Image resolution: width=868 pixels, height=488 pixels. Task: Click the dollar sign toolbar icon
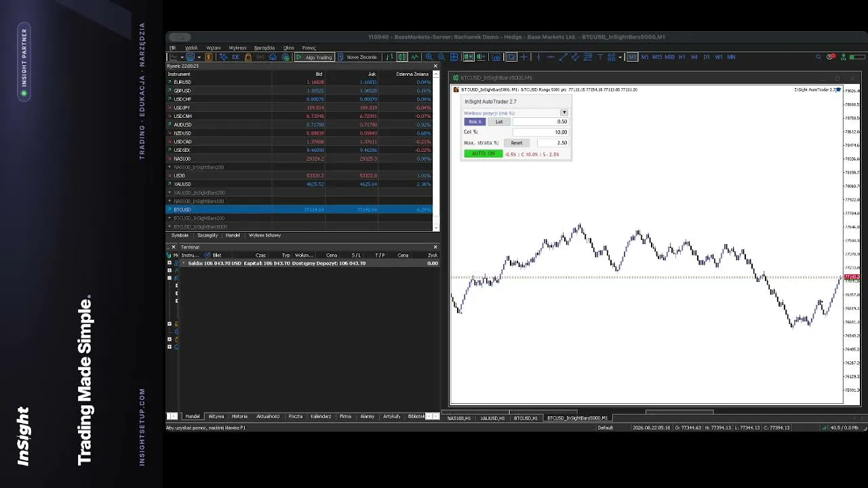click(208, 57)
